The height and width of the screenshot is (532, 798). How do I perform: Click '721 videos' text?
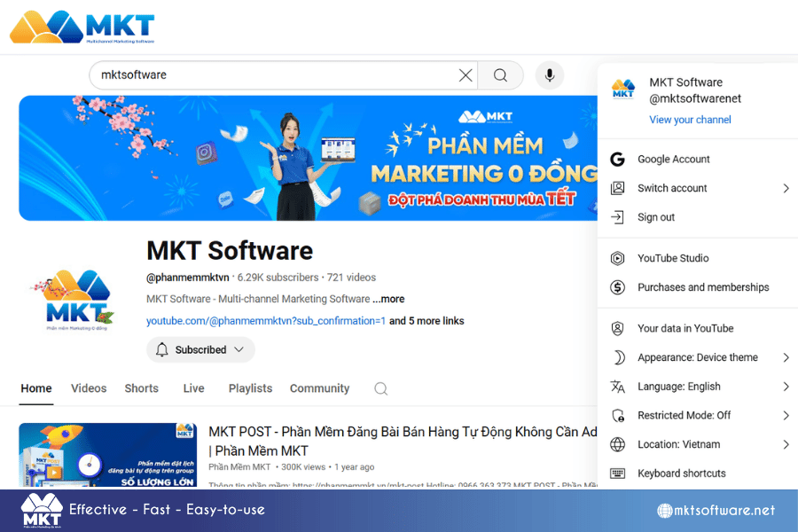click(351, 278)
